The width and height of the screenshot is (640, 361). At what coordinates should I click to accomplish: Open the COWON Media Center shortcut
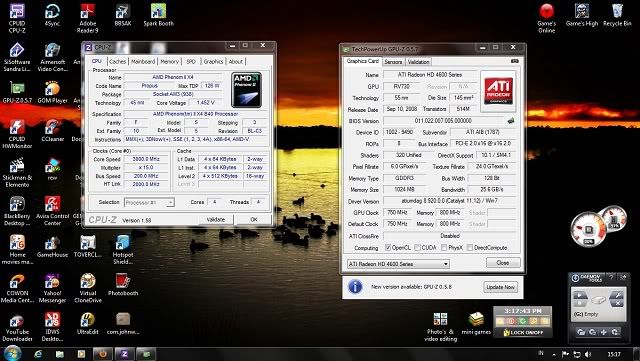(17, 288)
